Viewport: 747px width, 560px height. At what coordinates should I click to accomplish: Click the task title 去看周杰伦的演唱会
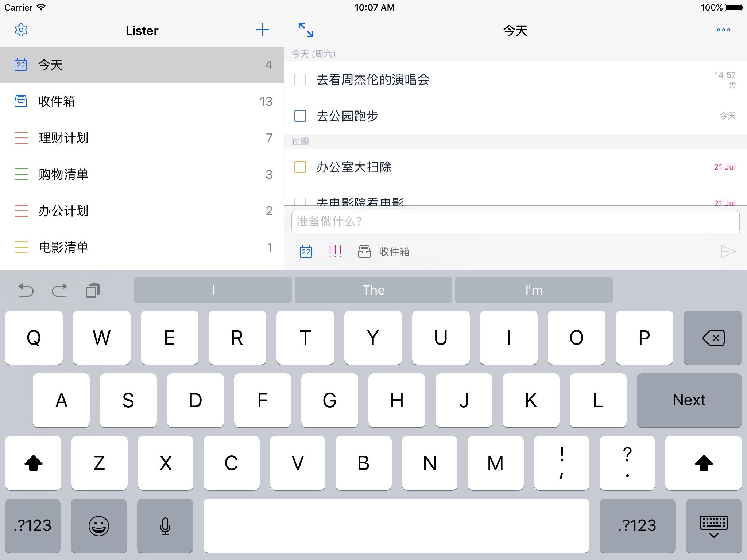click(x=373, y=79)
